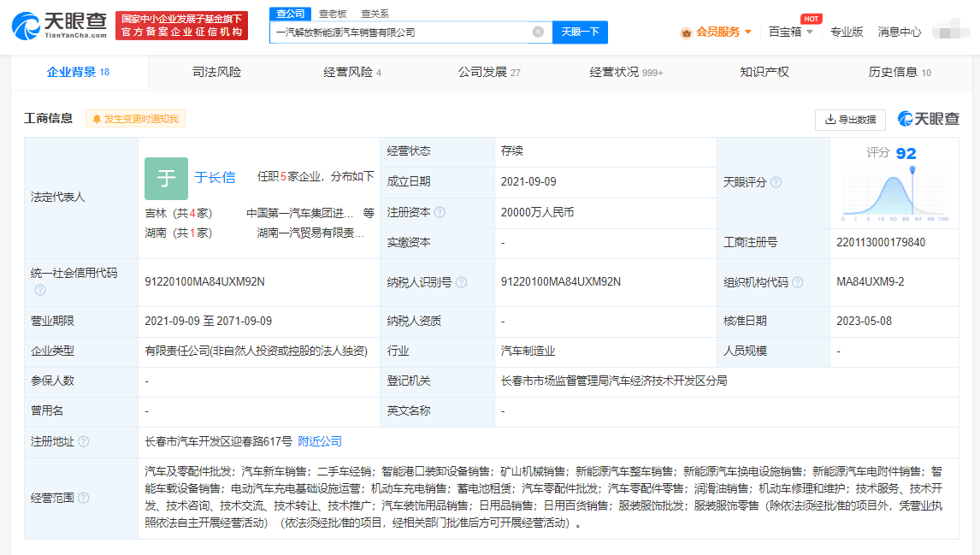Select the 营业期限 value 2021-09-09 至 2071-09-09

[208, 322]
